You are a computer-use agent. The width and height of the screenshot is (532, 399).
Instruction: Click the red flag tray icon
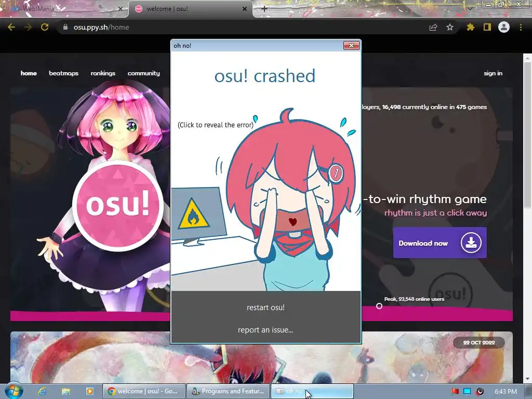coord(455,391)
